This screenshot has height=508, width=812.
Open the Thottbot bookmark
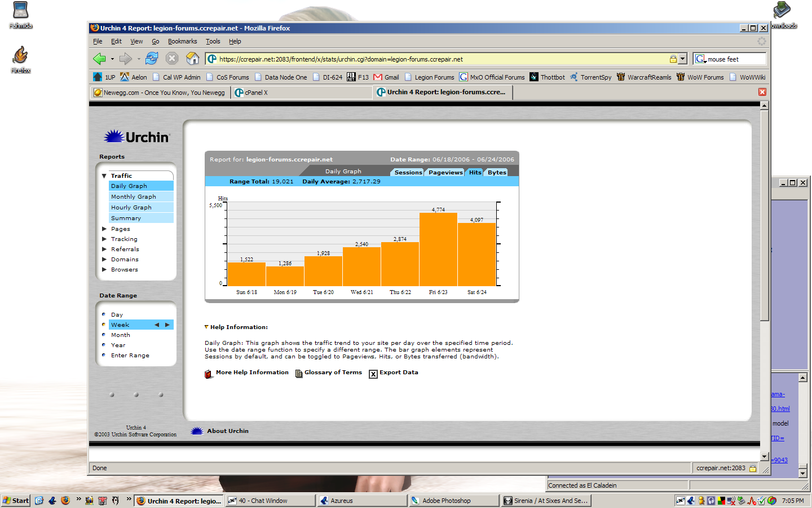pos(547,77)
